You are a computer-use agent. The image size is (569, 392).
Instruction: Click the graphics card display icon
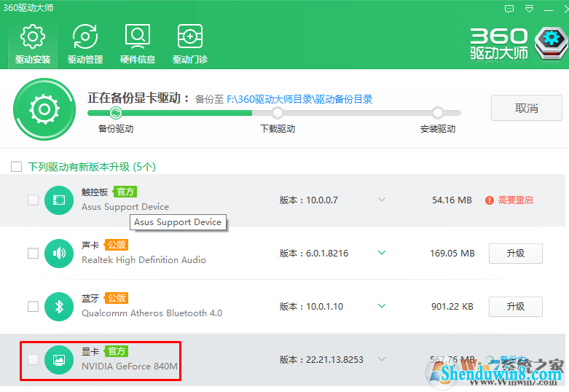[x=59, y=360]
